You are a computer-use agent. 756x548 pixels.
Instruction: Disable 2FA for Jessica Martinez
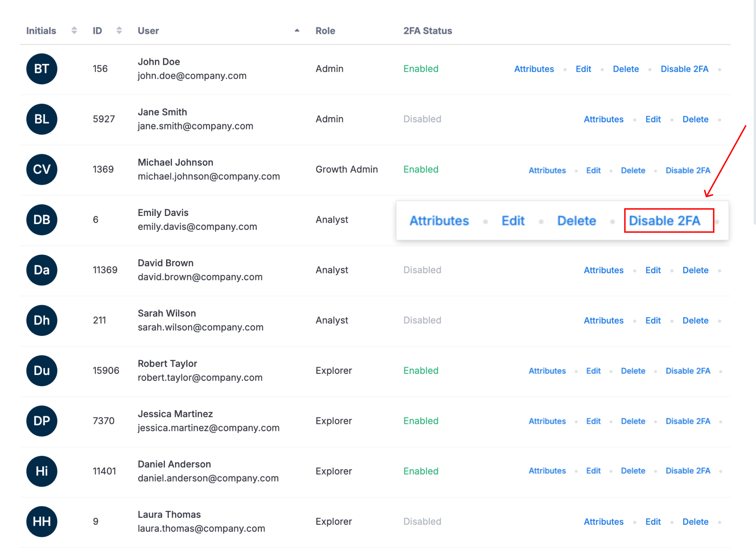688,421
